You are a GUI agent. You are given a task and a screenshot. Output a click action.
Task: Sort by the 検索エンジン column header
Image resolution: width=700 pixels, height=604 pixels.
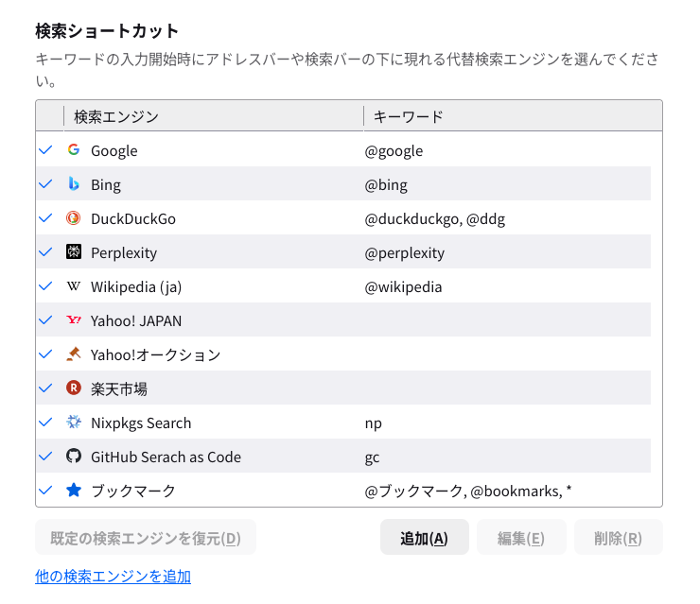coord(214,116)
